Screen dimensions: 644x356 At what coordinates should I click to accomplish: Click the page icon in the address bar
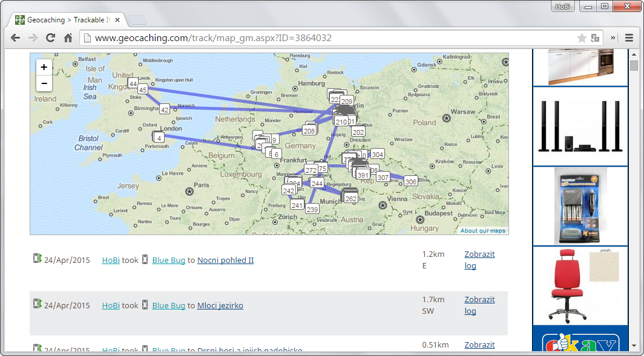pos(88,37)
